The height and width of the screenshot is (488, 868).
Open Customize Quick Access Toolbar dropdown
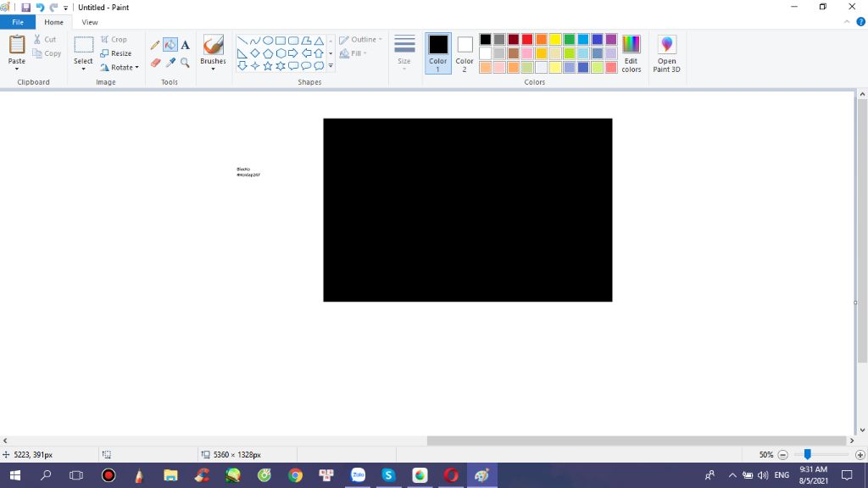(x=65, y=8)
